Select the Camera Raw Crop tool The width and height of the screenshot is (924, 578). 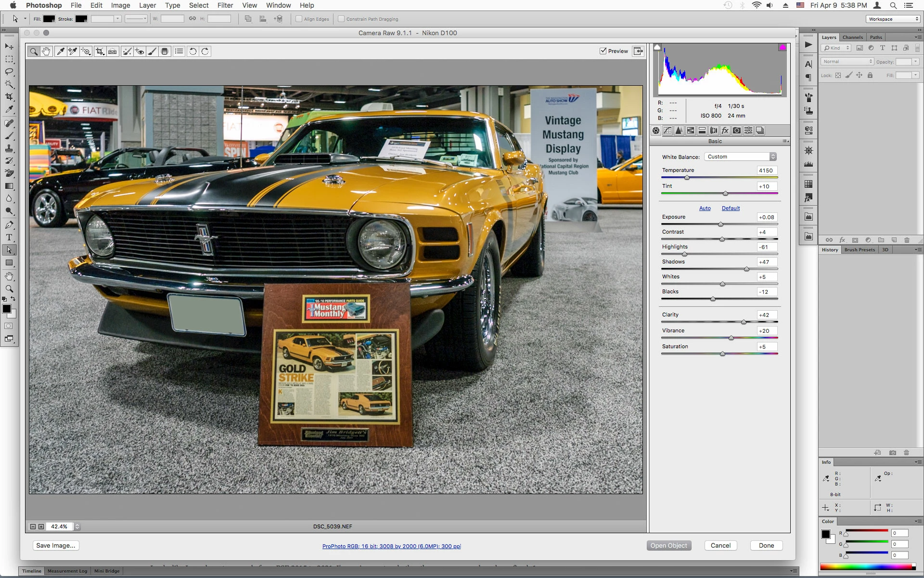click(x=100, y=52)
